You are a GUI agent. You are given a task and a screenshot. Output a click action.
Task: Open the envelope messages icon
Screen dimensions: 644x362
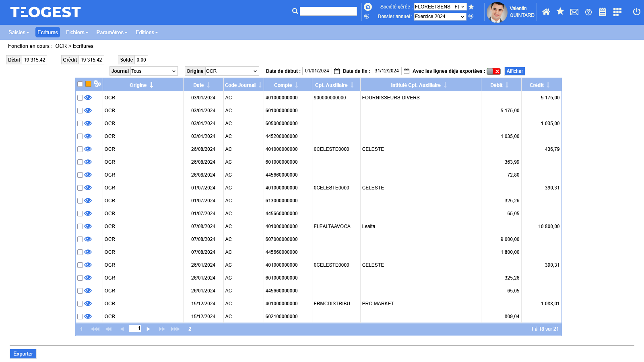[x=574, y=12]
